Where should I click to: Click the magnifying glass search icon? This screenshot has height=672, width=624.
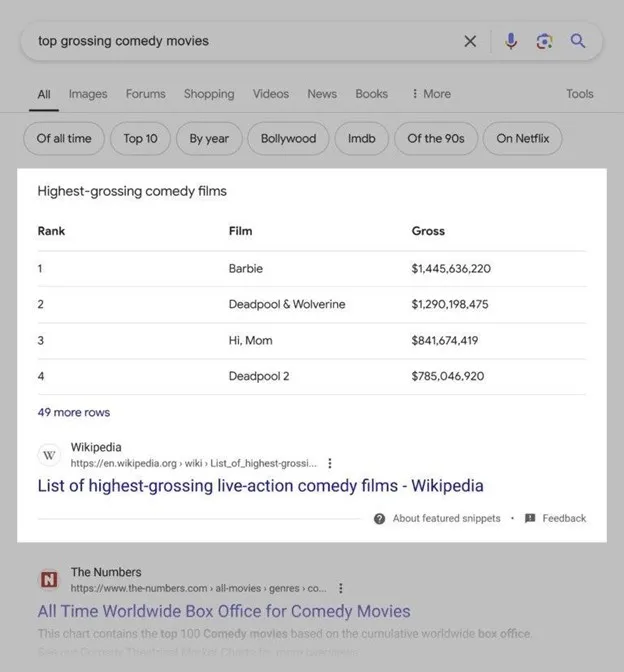[578, 41]
